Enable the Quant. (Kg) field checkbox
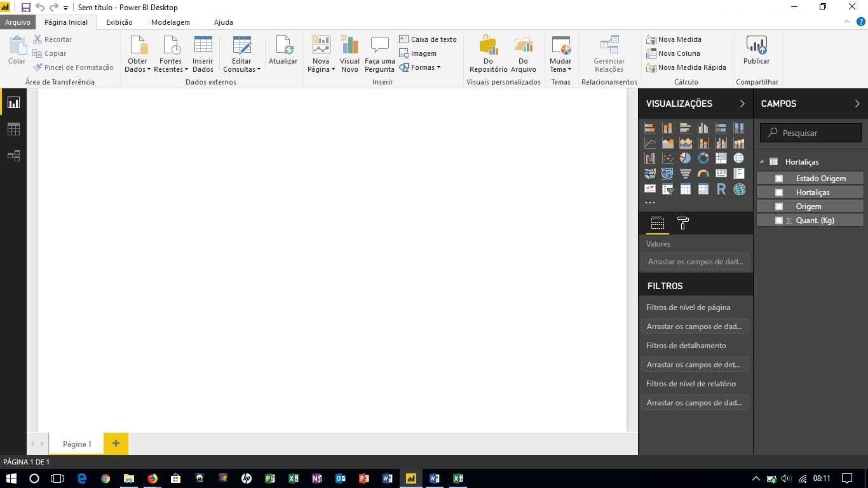 779,220
